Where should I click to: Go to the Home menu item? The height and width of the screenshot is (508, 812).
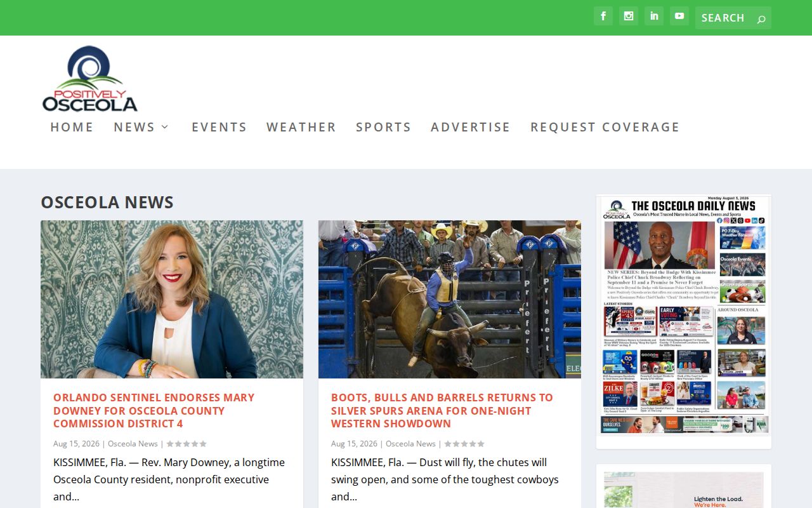[72, 127]
